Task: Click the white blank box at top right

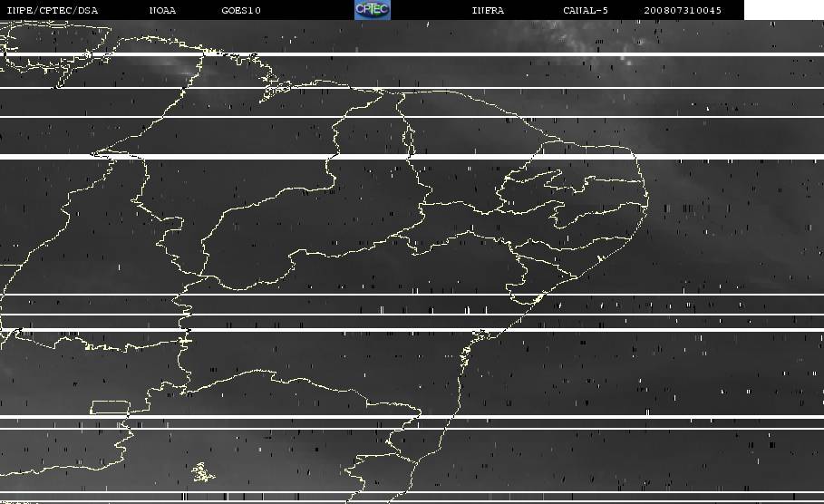Action: (x=783, y=10)
